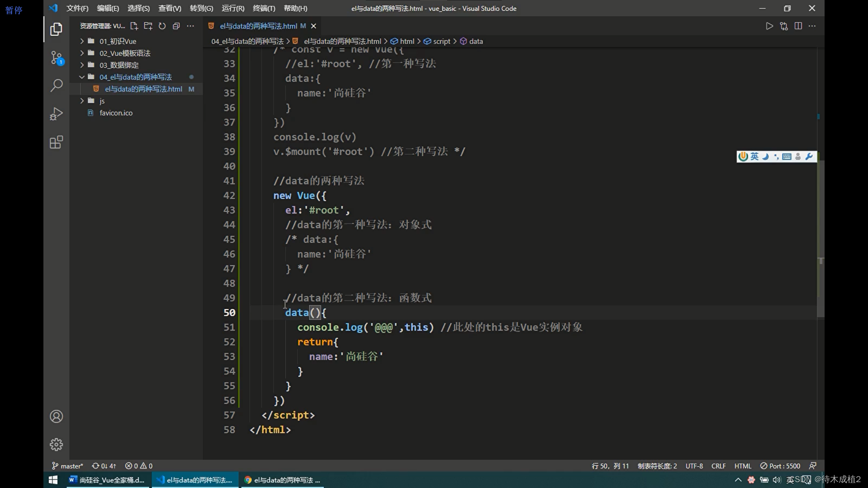Viewport: 868px width, 488px height.
Task: Open the 查看(V) menu
Action: point(170,8)
